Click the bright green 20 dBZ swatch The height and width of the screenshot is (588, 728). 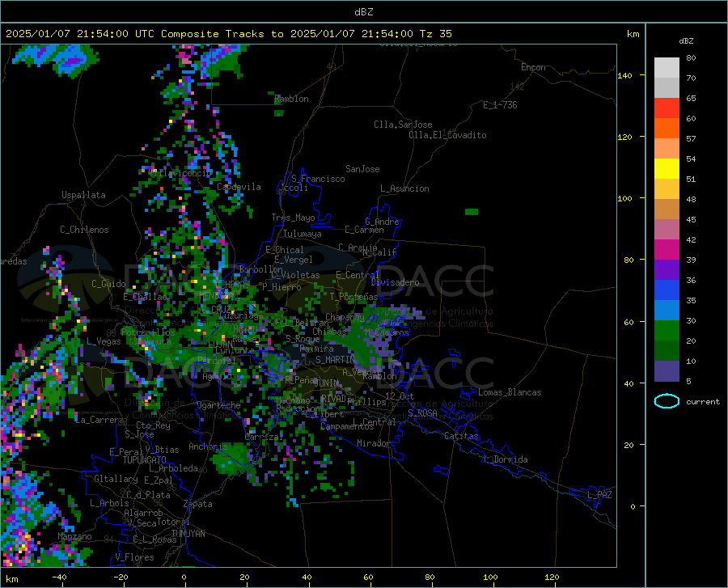coord(667,331)
